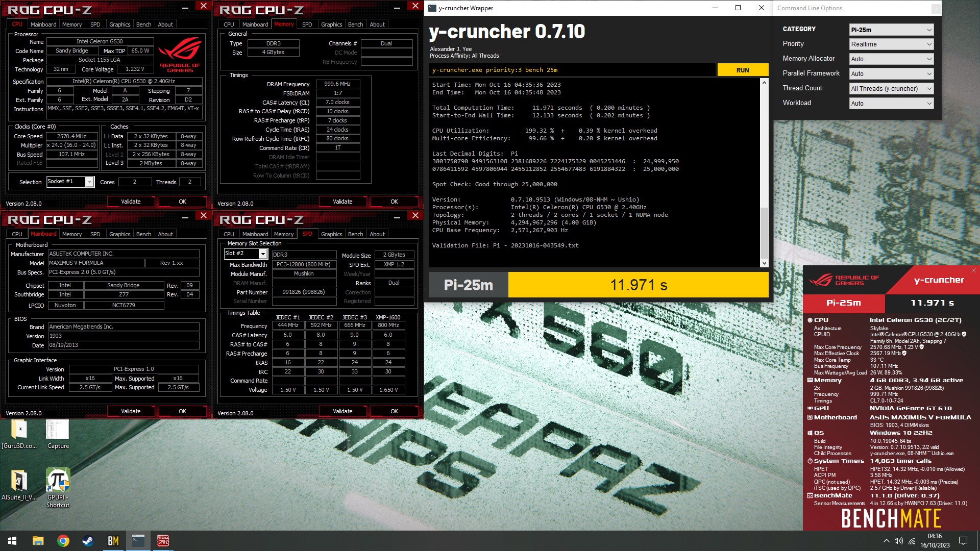Open About tab in the Mainboard-tab CPU-Z window
Viewport: 980px width, 551px height.
pyautogui.click(x=165, y=234)
